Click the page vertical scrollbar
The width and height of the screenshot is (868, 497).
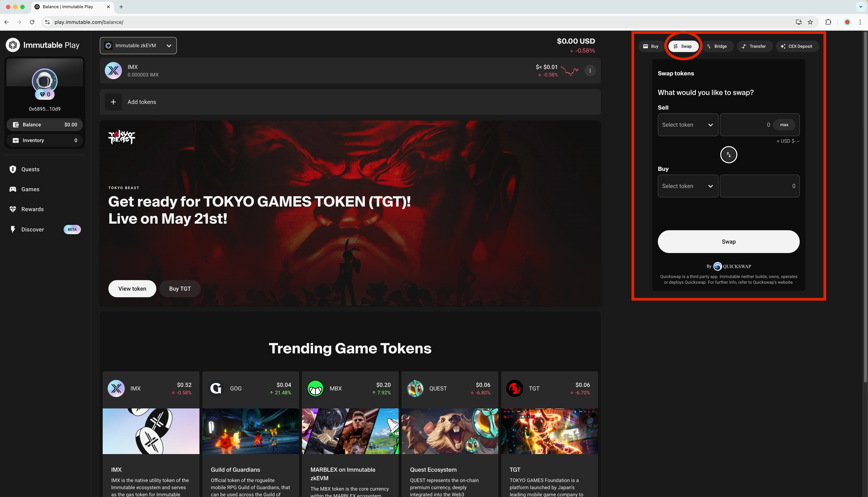865,207
